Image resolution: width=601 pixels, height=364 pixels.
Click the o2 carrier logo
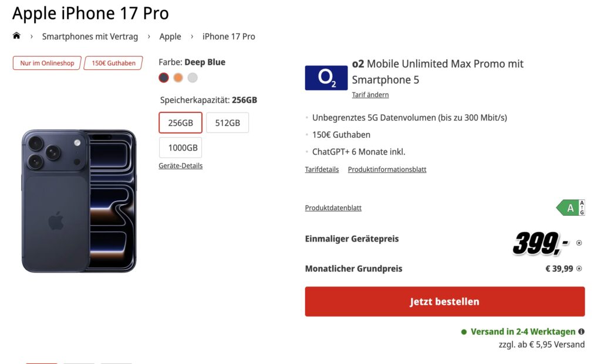[x=326, y=77]
